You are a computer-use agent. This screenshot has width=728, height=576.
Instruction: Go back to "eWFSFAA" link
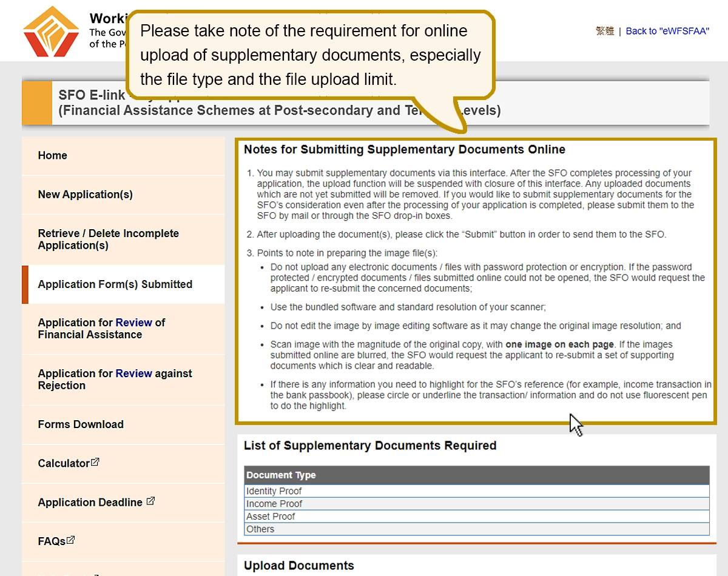pyautogui.click(x=667, y=32)
